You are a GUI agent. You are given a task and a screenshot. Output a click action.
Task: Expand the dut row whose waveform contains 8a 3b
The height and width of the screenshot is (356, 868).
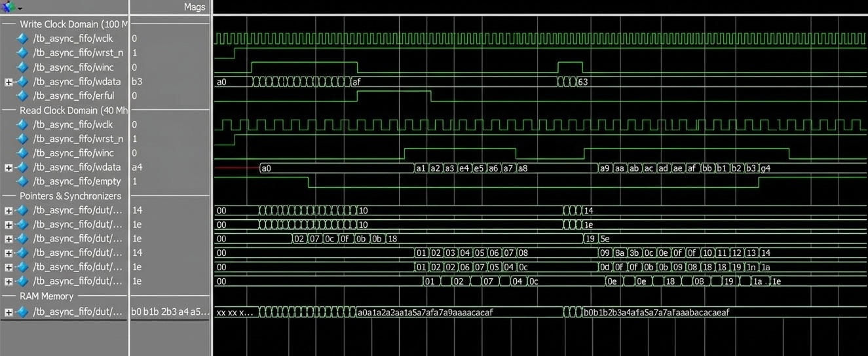(x=9, y=253)
